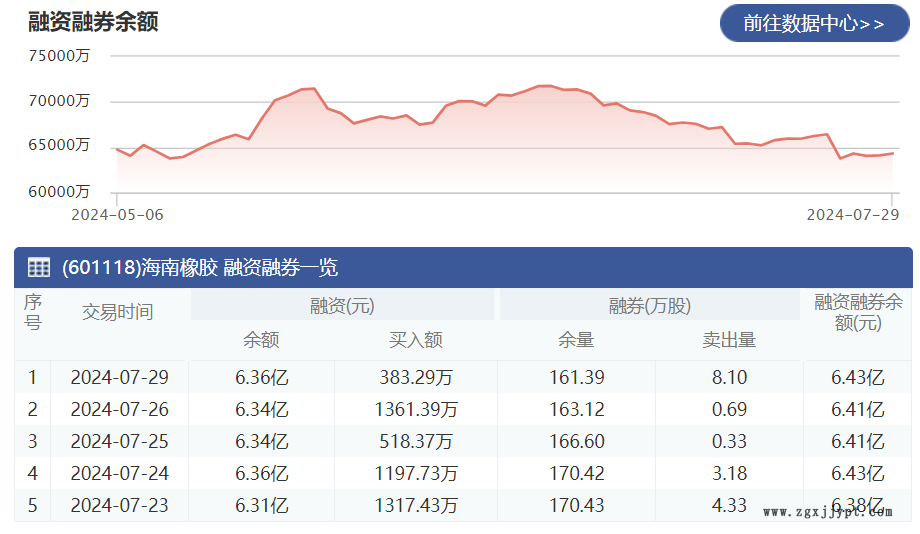Click 6.43亿 total in the 2024-07-24 row
The image size is (920, 534).
tap(857, 474)
